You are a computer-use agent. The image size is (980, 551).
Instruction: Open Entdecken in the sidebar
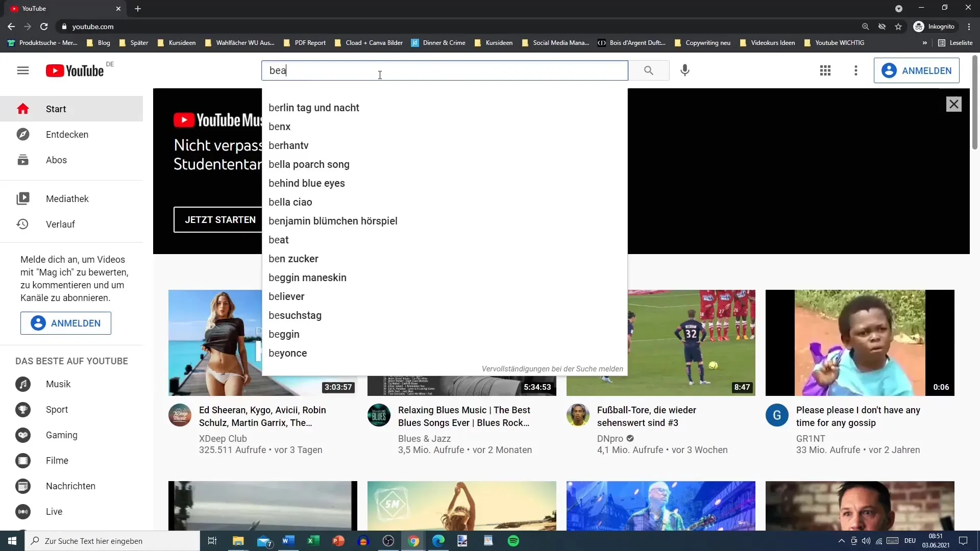click(71, 134)
